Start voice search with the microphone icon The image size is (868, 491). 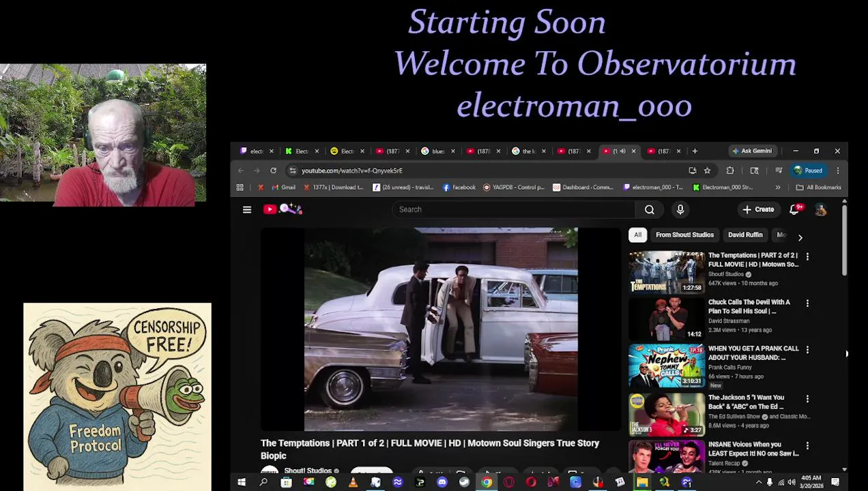coord(680,209)
